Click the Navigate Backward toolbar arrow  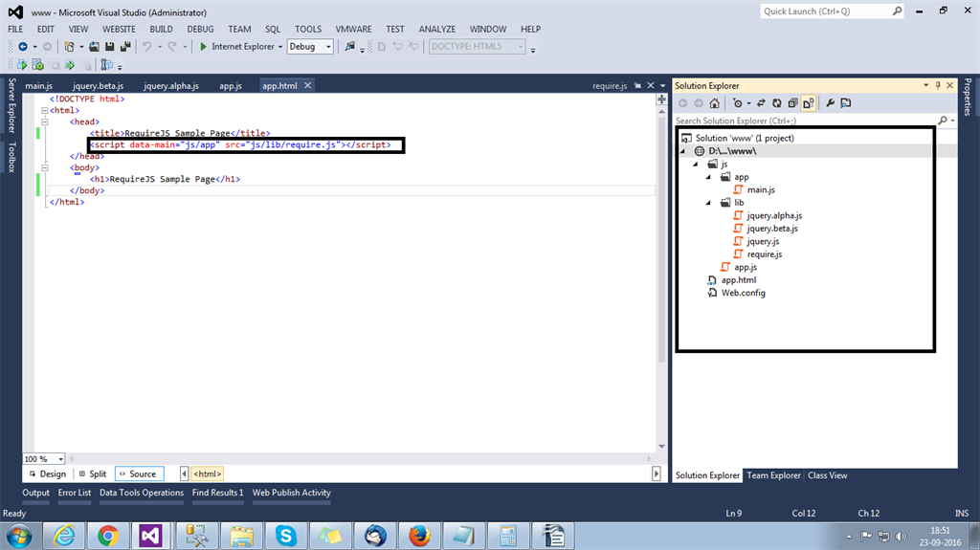coord(22,46)
